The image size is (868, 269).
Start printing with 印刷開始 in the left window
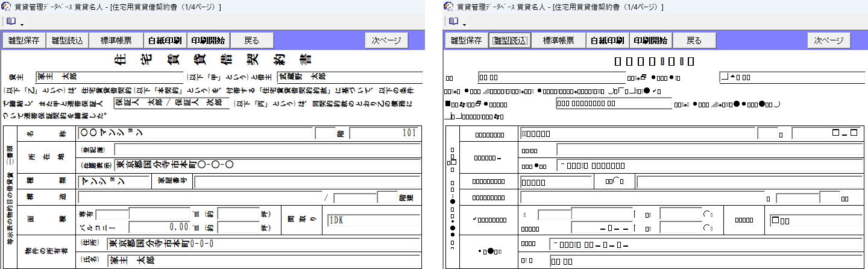(208, 41)
